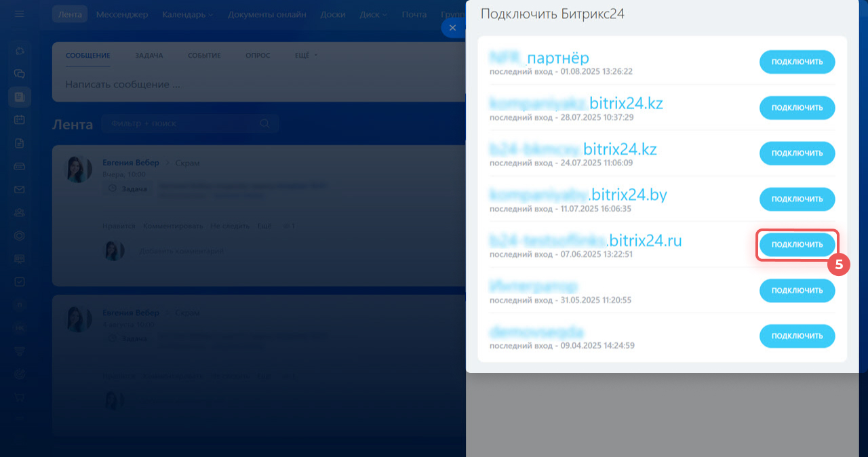Click the .bitrix24.by portal name

click(x=578, y=195)
